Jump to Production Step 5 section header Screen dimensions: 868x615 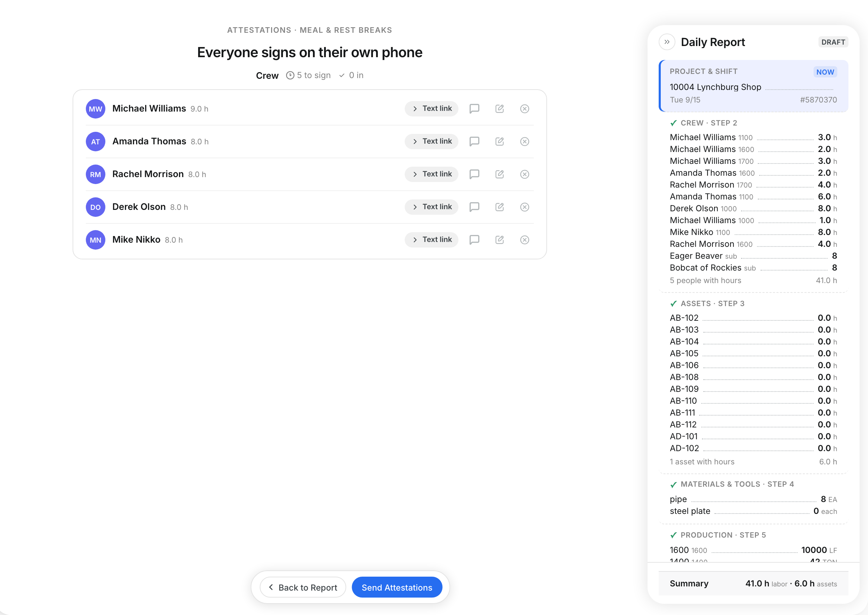(x=718, y=535)
